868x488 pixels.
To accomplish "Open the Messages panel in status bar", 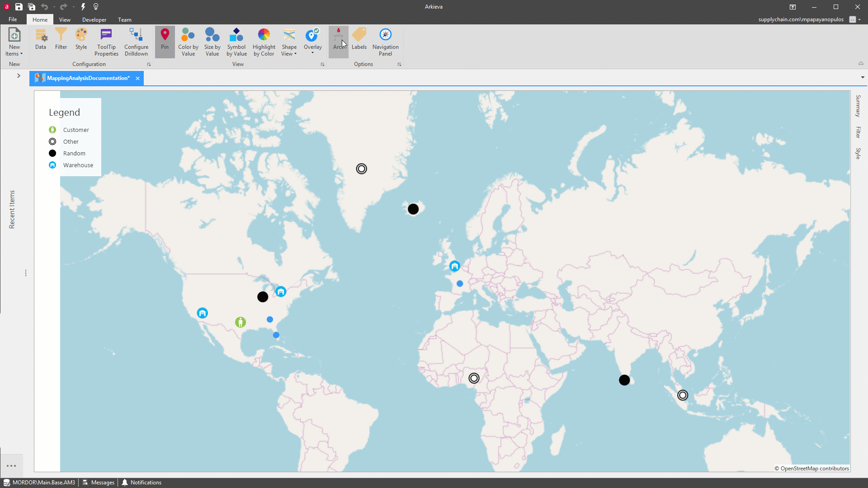I will click(x=99, y=483).
